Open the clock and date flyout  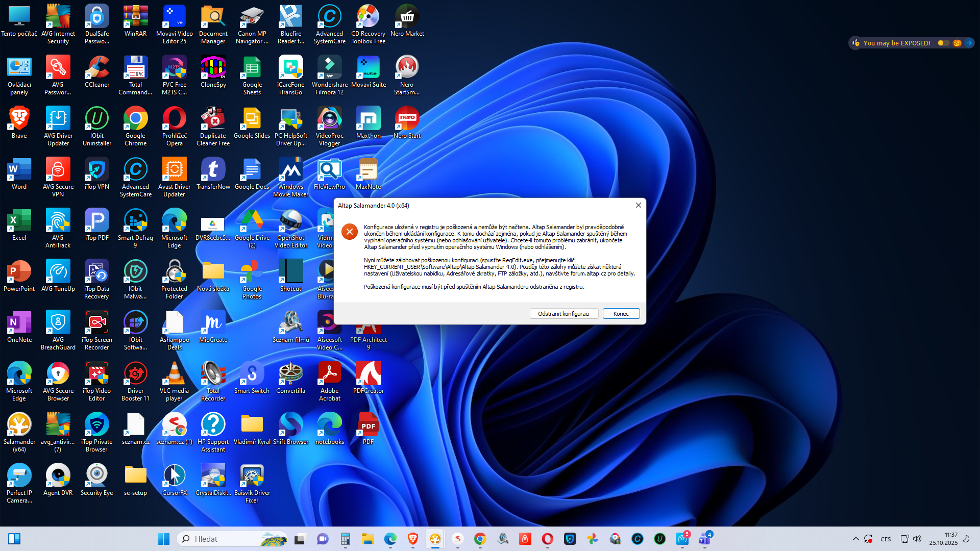[x=943, y=539]
